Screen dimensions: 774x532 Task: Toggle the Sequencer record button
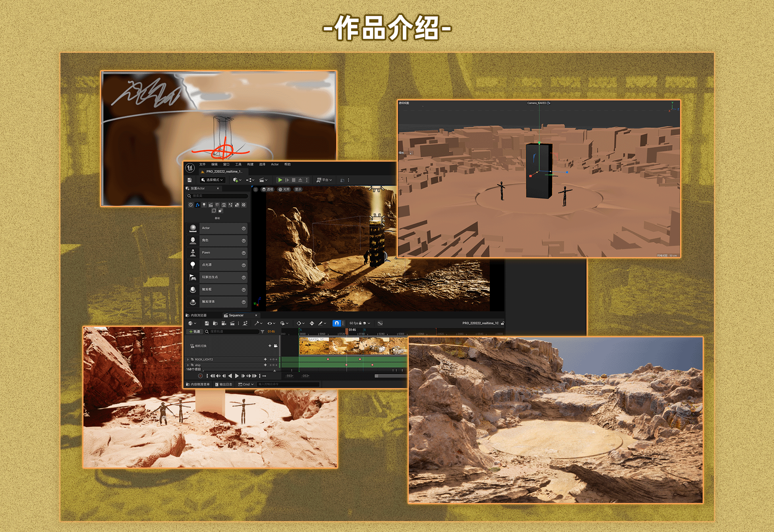[x=200, y=376]
